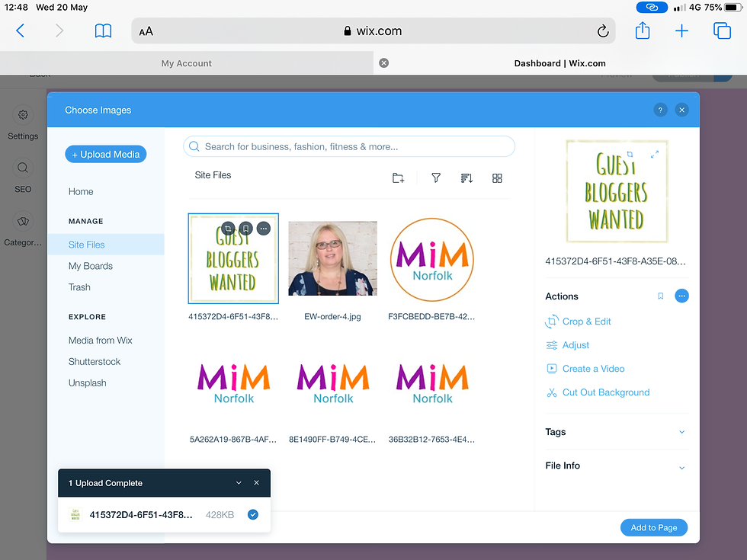Go to Home in media manager sidebar
Image resolution: width=747 pixels, height=560 pixels.
tap(81, 191)
